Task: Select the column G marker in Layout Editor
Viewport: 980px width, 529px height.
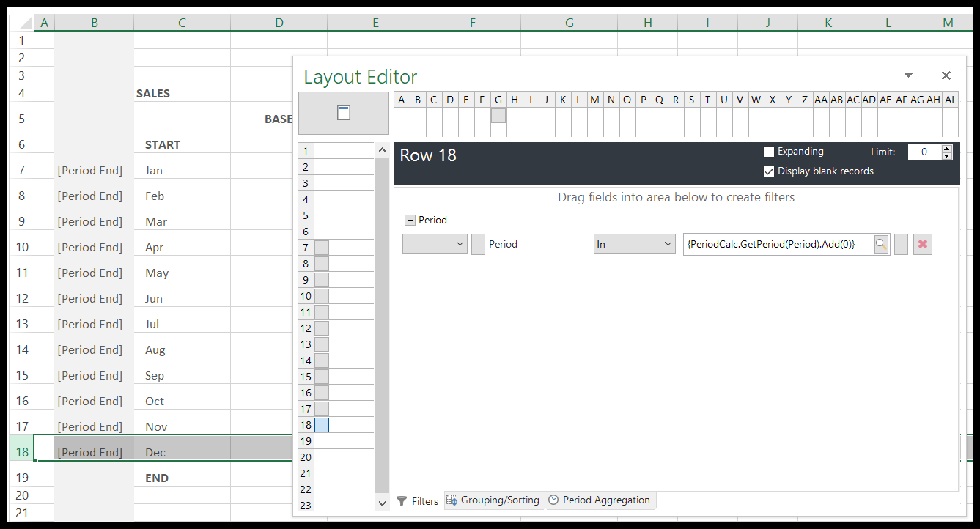Action: [x=498, y=116]
